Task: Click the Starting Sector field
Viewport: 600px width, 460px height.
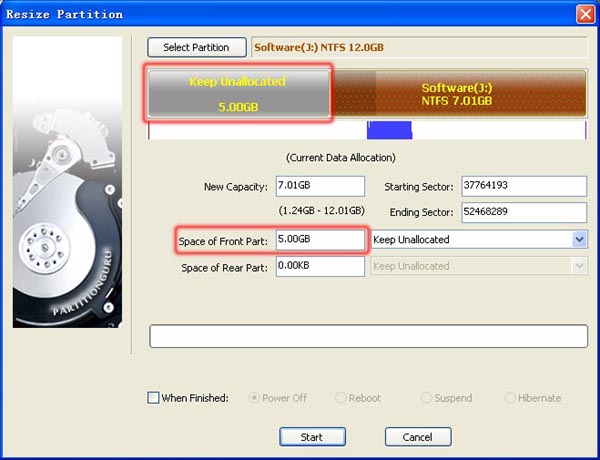Action: [524, 186]
